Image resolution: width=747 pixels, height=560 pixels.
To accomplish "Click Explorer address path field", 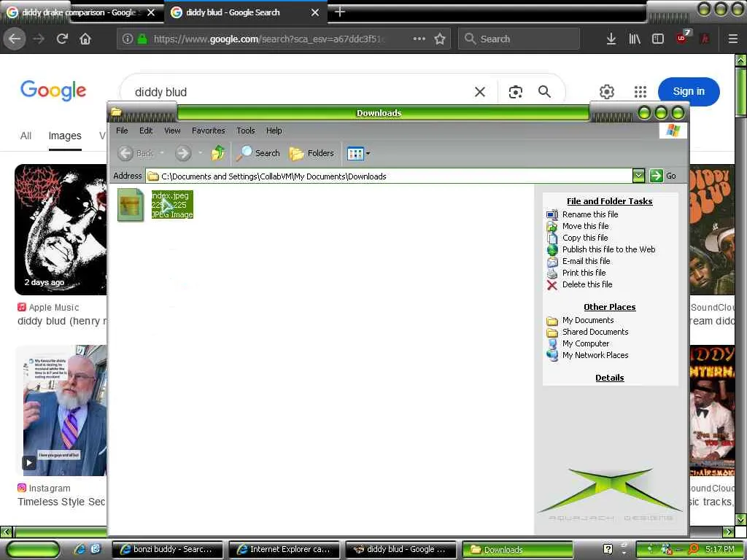I will (x=389, y=176).
